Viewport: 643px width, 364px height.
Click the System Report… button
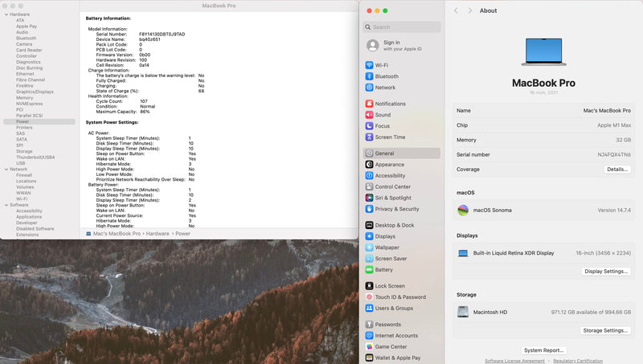[544, 350]
